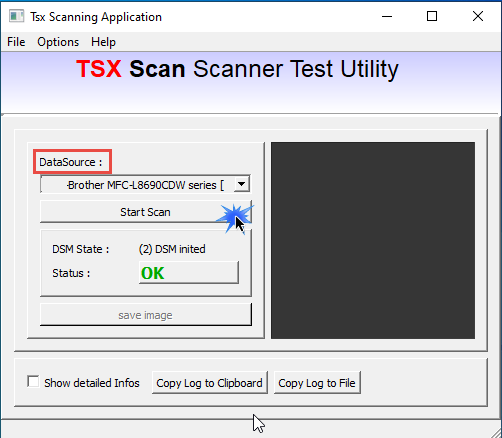Viewport: 502px width, 438px height.
Task: Close the Tsx Scanning Application window
Action: [x=478, y=16]
